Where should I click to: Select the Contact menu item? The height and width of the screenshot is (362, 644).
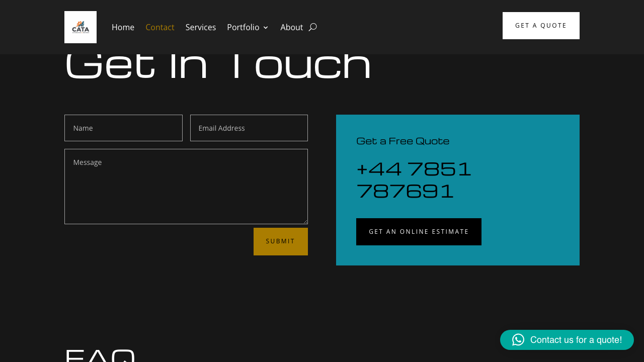tap(159, 27)
